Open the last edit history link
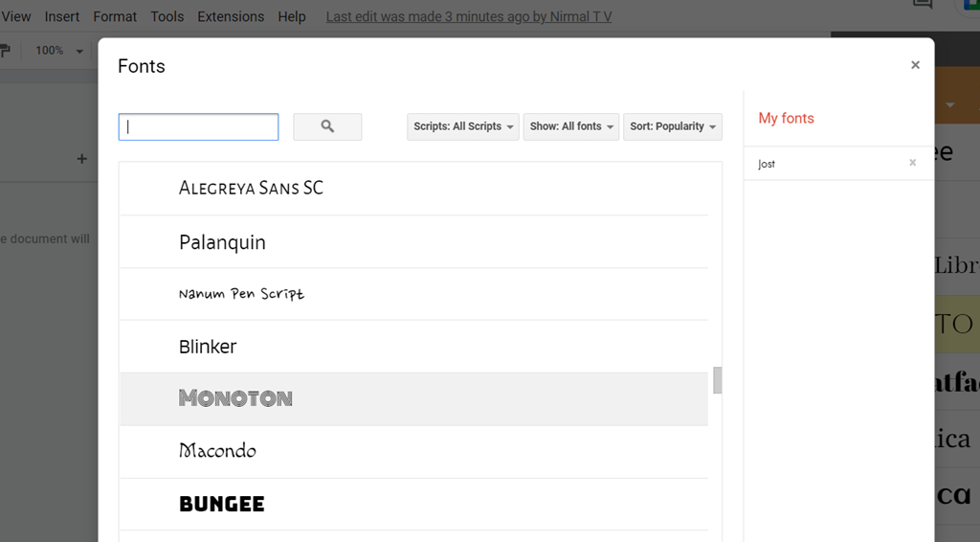Image resolution: width=980 pixels, height=542 pixels. [469, 17]
